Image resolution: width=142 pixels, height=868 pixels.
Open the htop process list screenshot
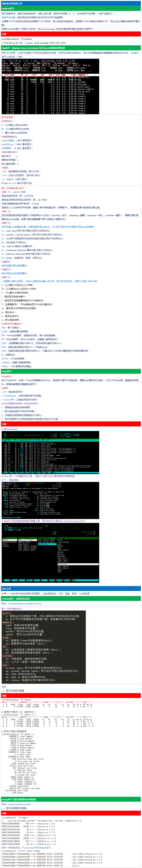tap(50, 452)
